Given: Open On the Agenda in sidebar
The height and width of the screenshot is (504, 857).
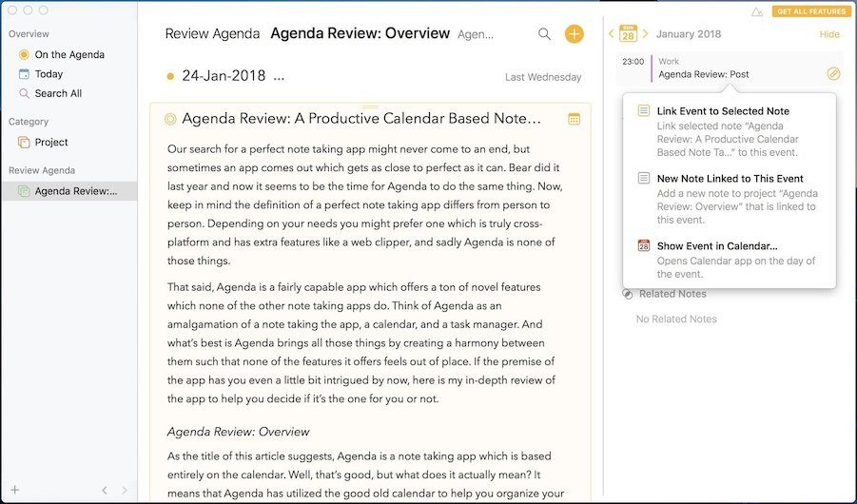Looking at the screenshot, I should (68, 54).
